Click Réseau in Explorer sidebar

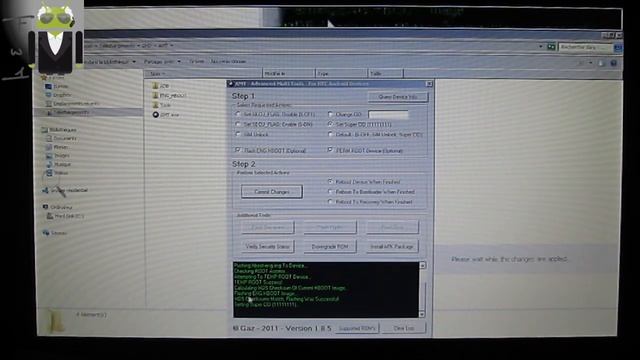(x=55, y=233)
